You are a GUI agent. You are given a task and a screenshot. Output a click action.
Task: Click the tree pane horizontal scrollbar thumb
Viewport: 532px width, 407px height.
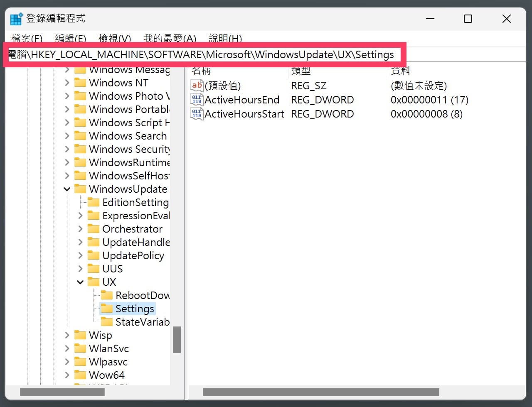tap(62, 392)
